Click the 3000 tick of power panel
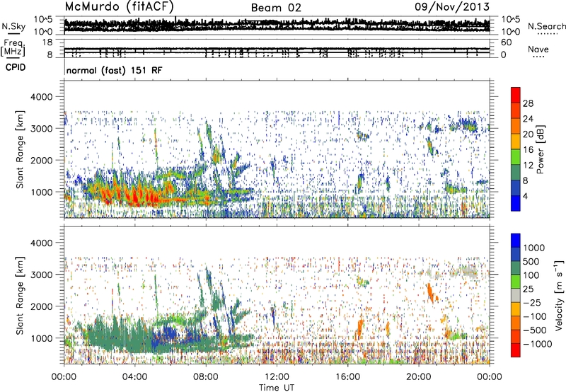Screen dimensions: 566x392 [x=42, y=129]
